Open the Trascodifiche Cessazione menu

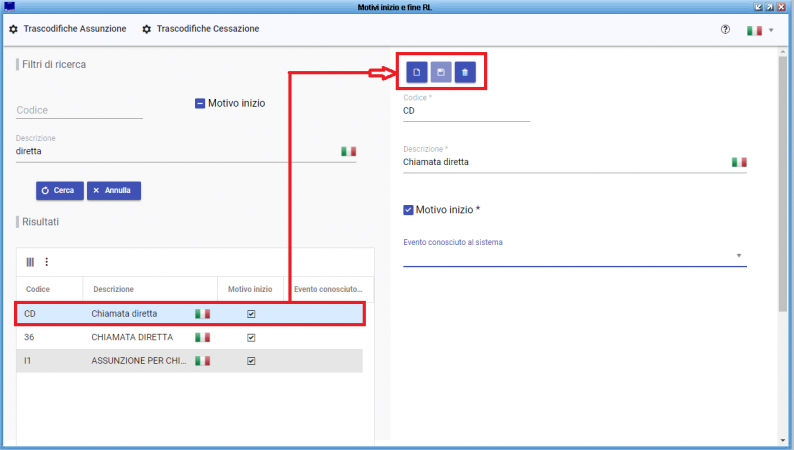coord(208,29)
